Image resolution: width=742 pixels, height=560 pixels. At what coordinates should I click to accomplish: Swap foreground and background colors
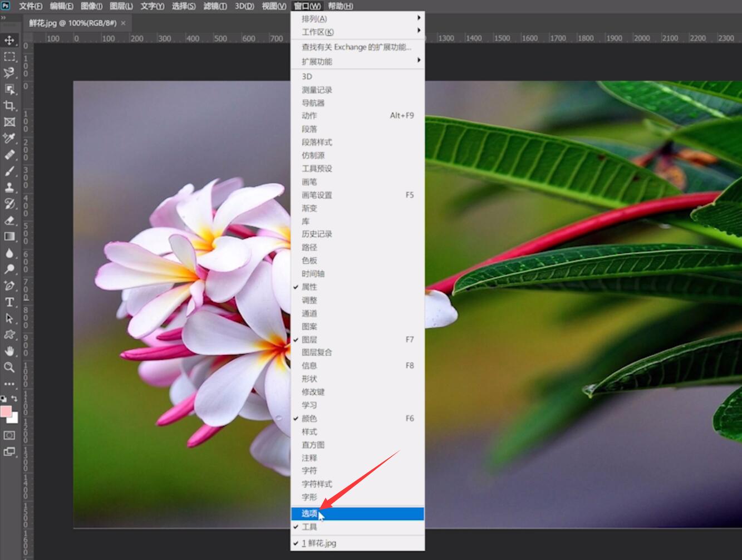coord(14,399)
